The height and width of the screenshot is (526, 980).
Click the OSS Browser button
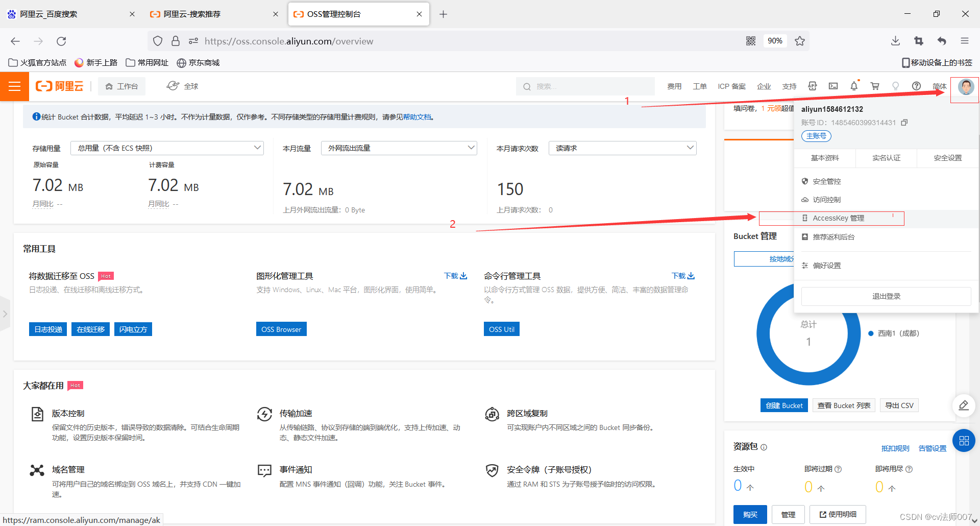tap(281, 329)
